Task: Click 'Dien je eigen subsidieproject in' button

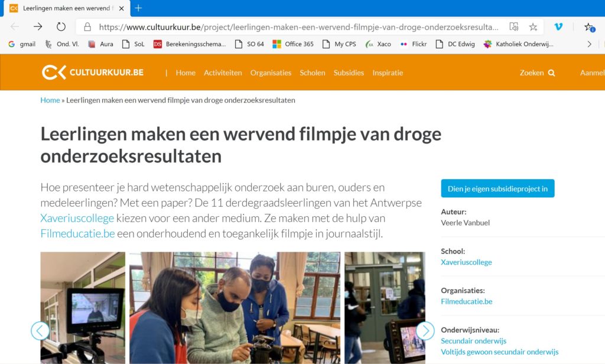Action: click(x=497, y=188)
